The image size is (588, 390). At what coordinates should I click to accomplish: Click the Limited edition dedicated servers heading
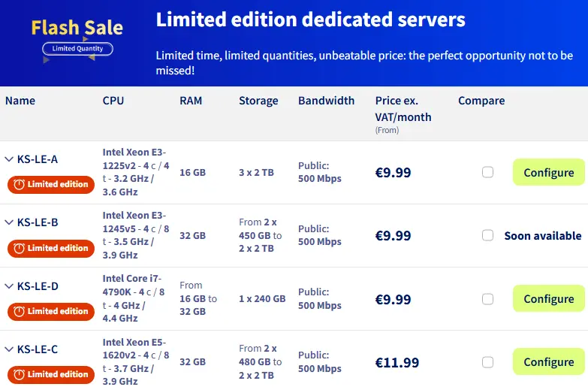[x=310, y=20]
